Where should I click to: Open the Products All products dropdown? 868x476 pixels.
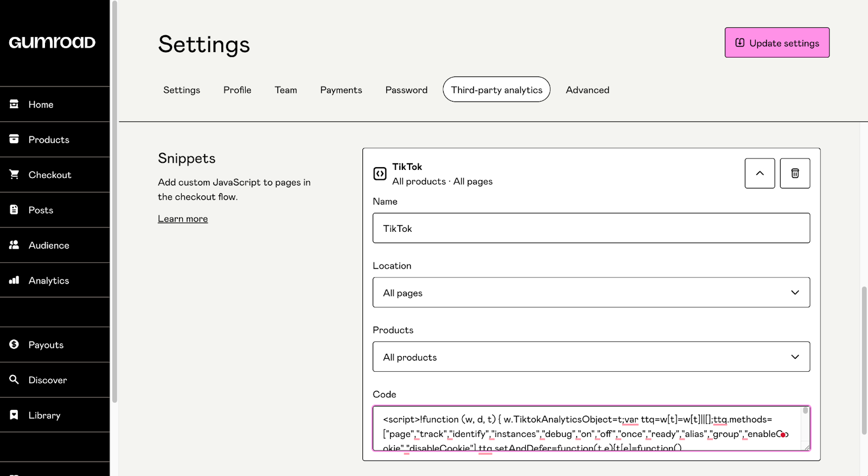pos(591,357)
